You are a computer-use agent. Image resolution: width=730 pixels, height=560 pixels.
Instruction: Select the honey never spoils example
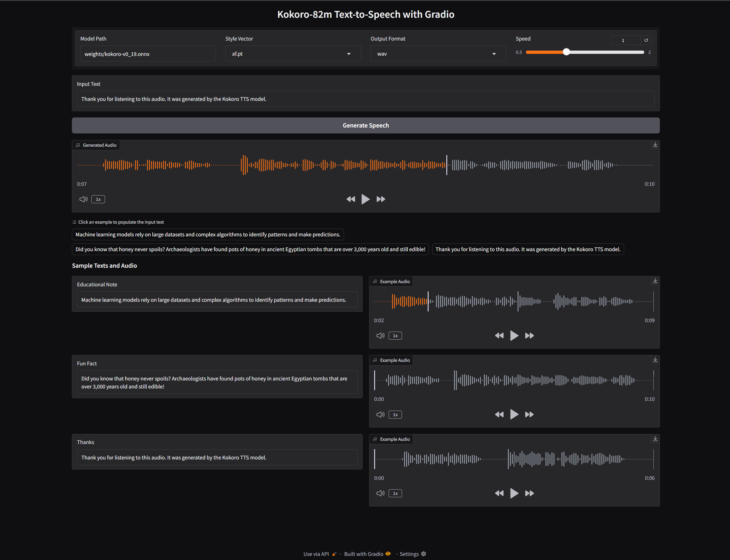click(250, 249)
